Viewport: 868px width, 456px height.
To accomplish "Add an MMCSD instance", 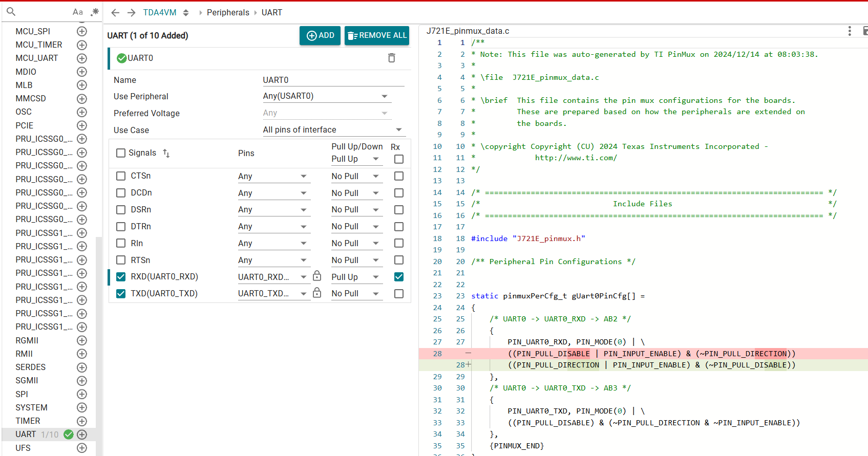I will click(82, 99).
